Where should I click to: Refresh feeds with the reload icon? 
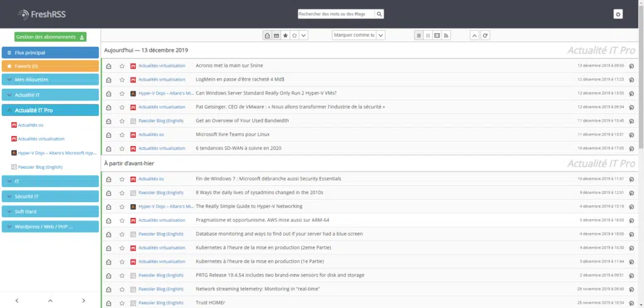[x=485, y=36]
